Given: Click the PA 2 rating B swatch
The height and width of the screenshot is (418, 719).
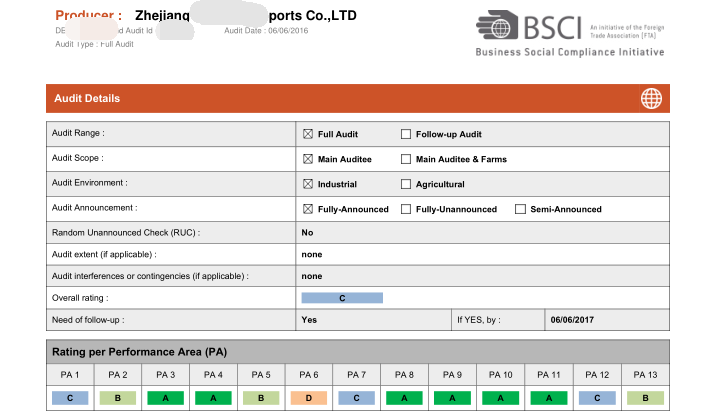Looking at the screenshot, I should point(118,398).
